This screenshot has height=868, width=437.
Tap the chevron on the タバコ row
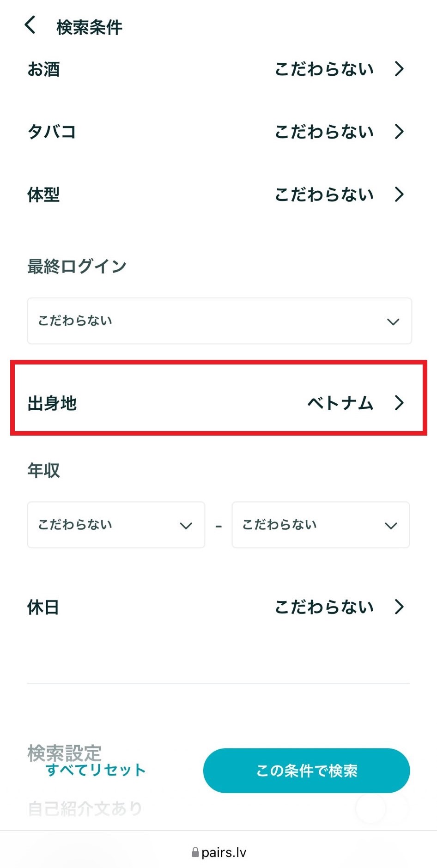399,132
